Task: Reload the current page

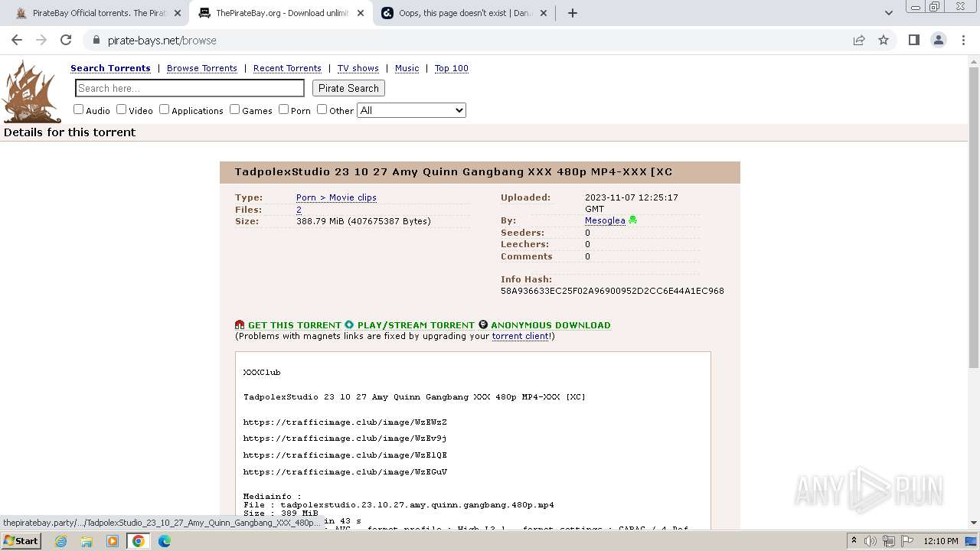Action: pyautogui.click(x=66, y=40)
